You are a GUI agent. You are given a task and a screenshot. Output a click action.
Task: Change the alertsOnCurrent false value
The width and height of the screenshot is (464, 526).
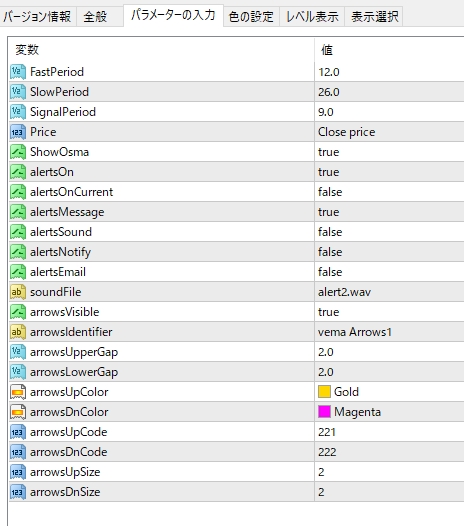pos(330,192)
